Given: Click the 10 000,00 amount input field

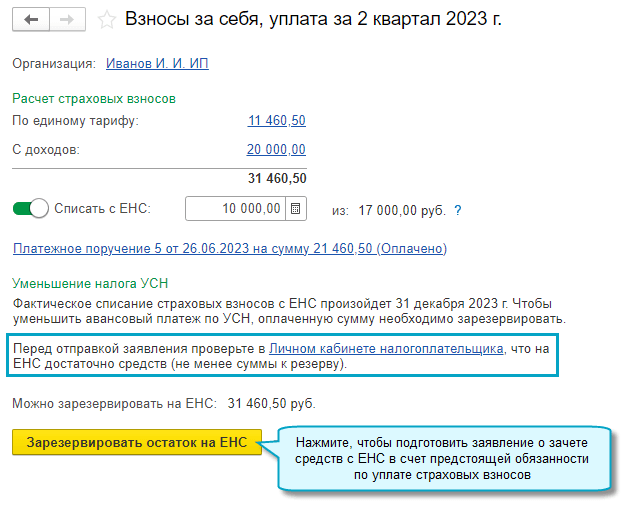Looking at the screenshot, I should pyautogui.click(x=236, y=209).
